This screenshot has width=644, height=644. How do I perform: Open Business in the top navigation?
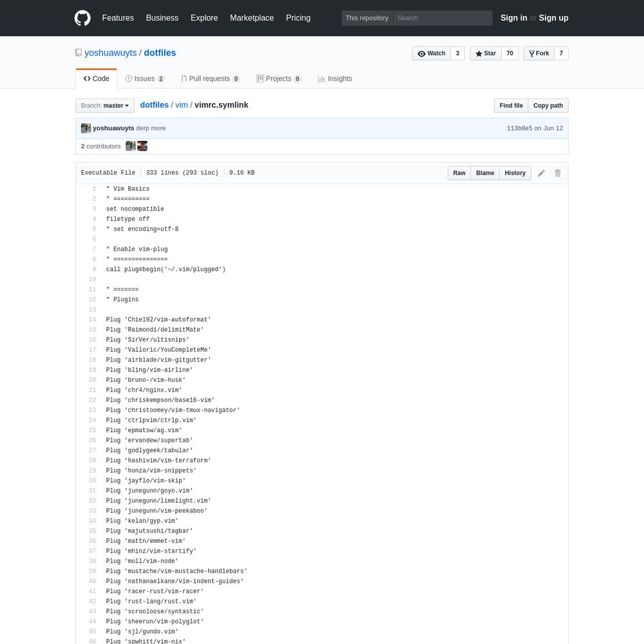[x=162, y=18]
